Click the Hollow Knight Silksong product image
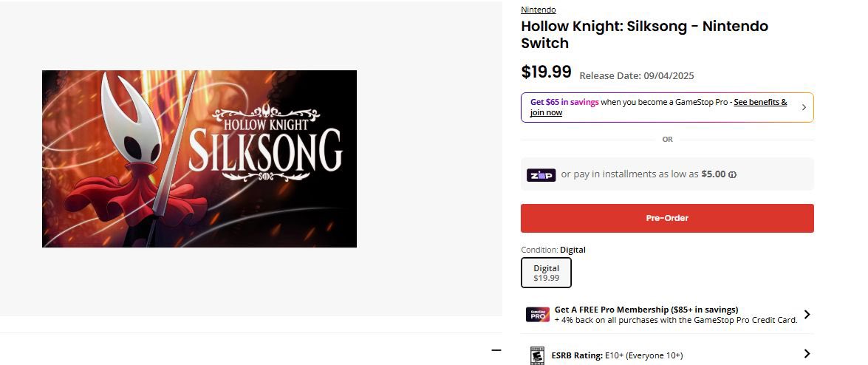The image size is (868, 365). point(199,159)
